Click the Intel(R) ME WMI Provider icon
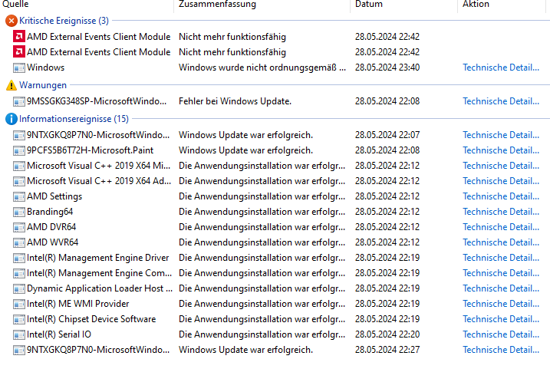Screen dimensions: 550x392 tap(19, 304)
